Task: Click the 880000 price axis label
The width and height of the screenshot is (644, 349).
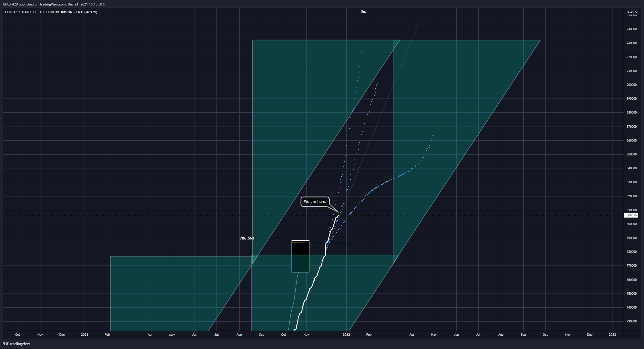Action: (631, 112)
